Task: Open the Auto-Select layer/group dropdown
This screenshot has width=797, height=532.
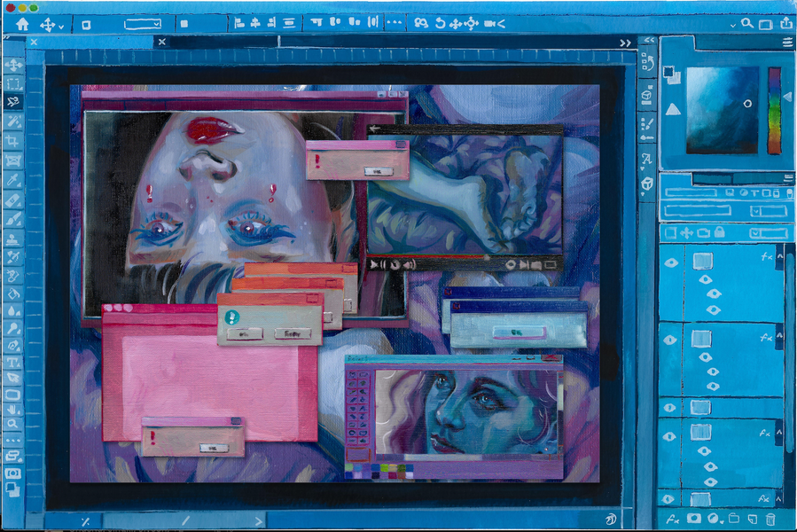Action: pos(143,24)
